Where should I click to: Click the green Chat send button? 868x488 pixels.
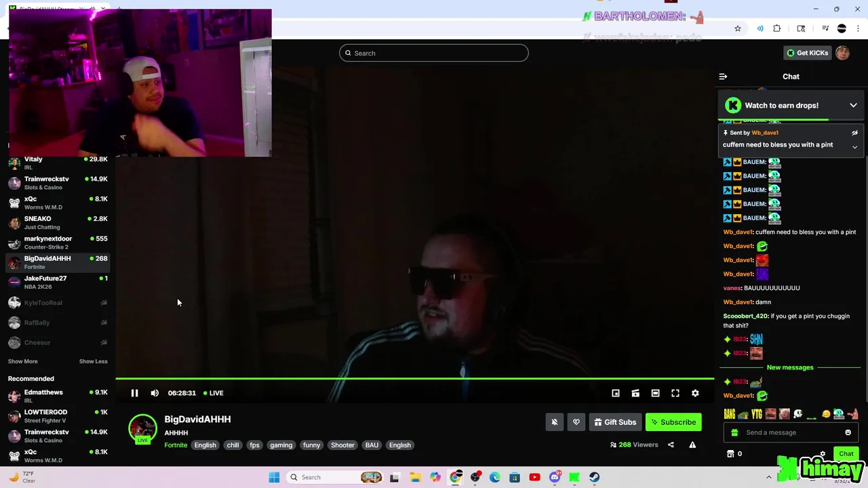(846, 454)
